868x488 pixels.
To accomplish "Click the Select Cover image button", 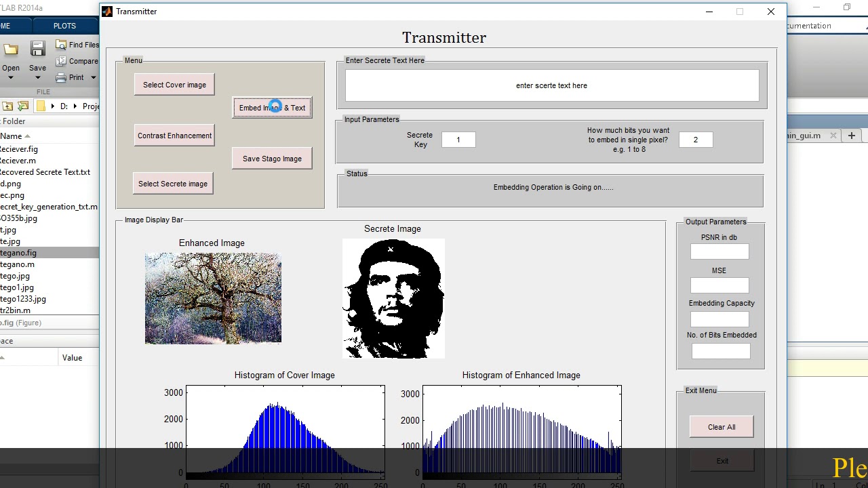I will click(x=174, y=85).
